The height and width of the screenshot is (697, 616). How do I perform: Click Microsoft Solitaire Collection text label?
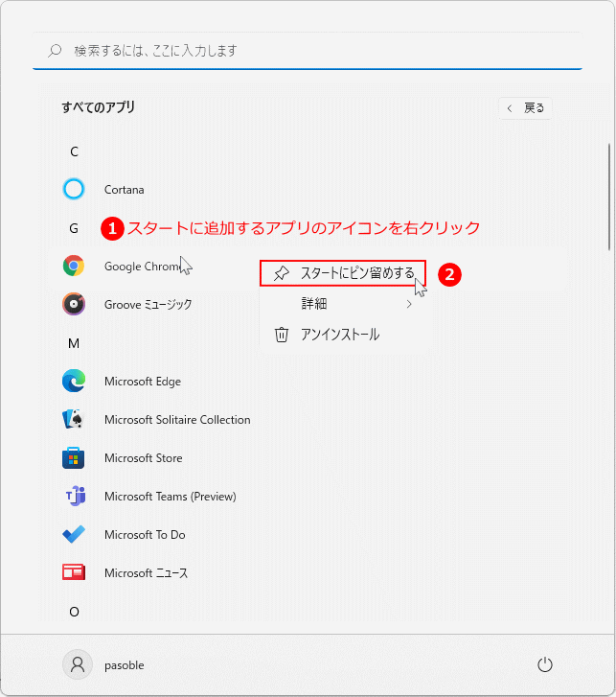coord(177,420)
